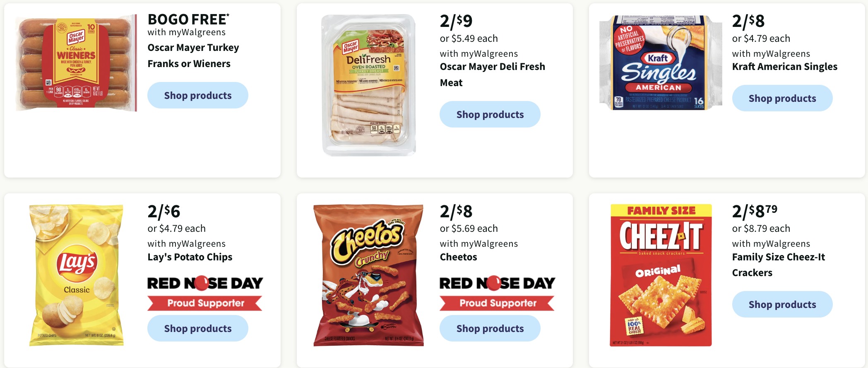Select the Kraft American Singles title
The height and width of the screenshot is (368, 868).
click(x=785, y=67)
